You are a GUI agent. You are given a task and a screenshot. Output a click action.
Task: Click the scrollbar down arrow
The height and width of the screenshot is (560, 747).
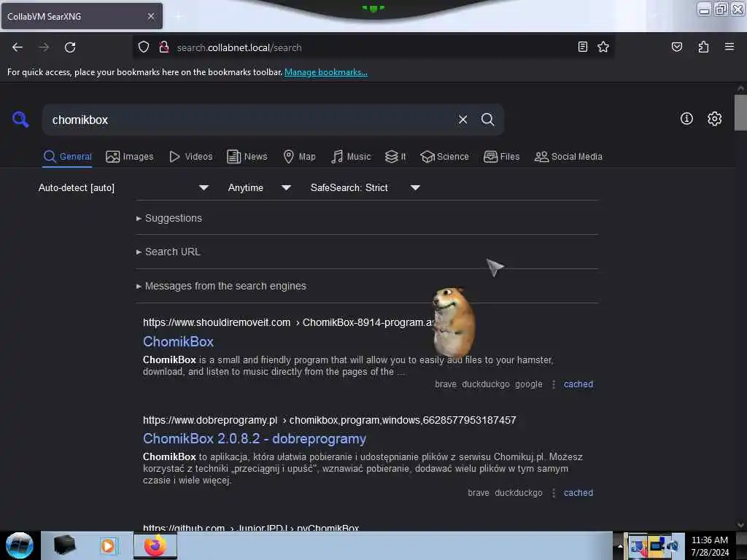740,525
